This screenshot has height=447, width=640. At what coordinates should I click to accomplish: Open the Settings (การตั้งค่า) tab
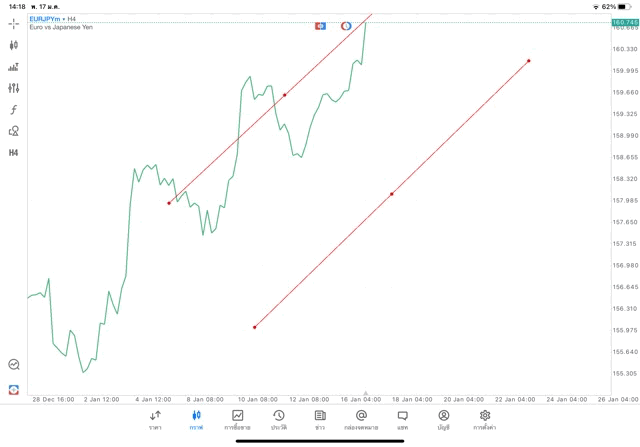[x=485, y=420]
